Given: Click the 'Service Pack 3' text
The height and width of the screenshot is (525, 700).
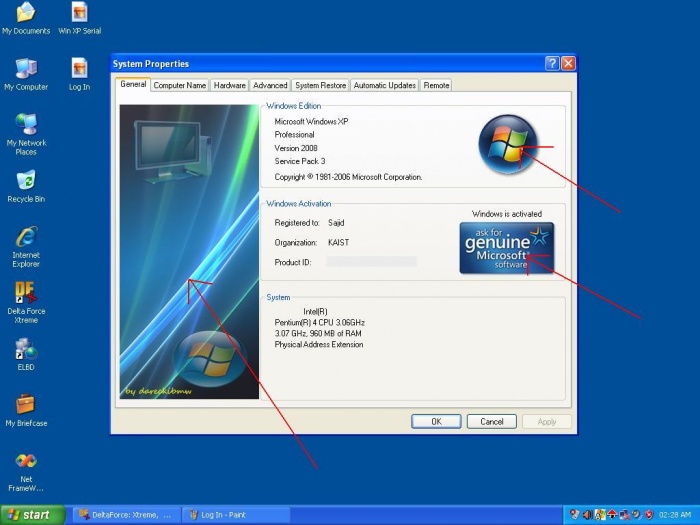Looking at the screenshot, I should coord(300,161).
